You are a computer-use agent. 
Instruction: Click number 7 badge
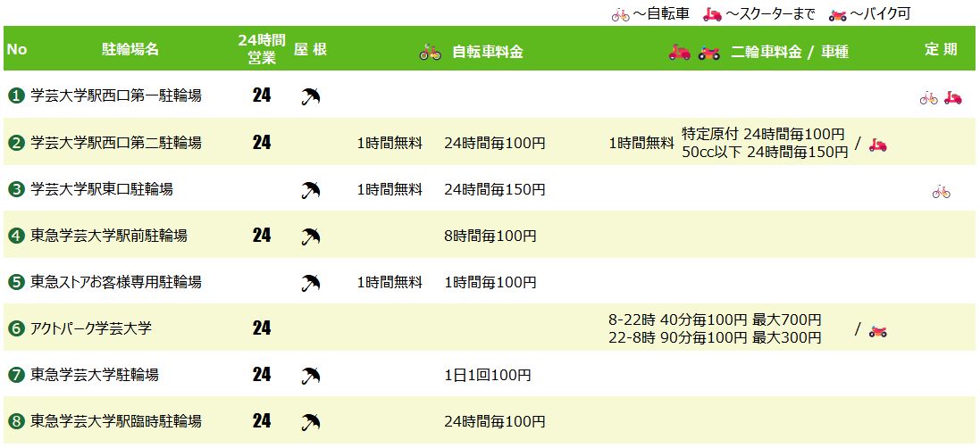[x=16, y=375]
